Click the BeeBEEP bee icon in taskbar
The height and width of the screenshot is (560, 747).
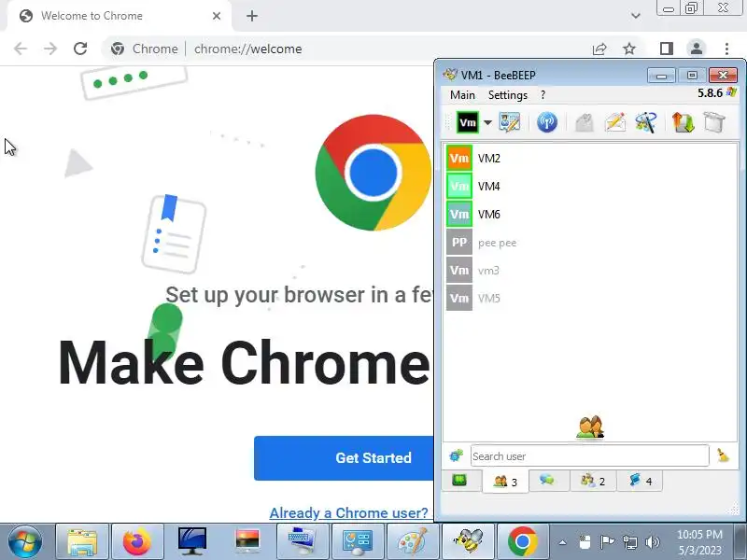point(469,541)
